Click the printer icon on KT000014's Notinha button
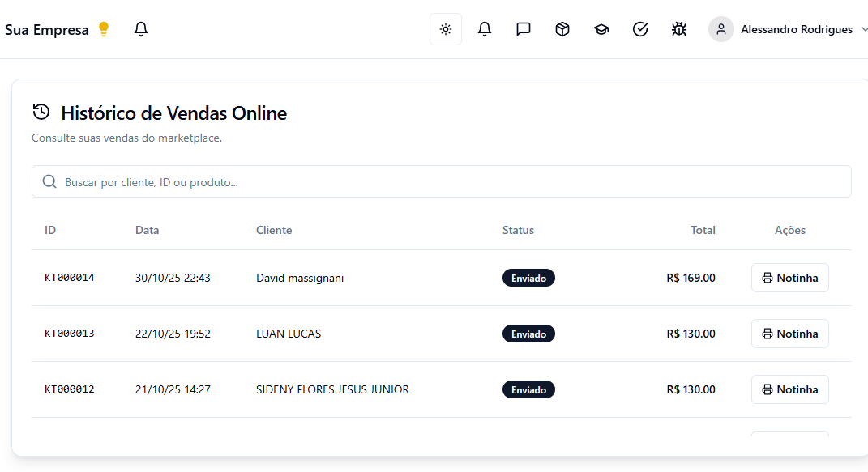 point(767,277)
